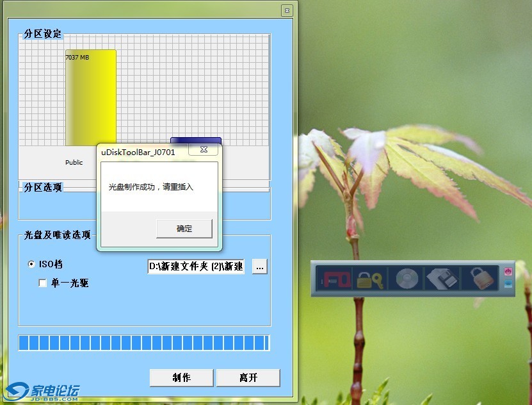Open the ... file browse button
This screenshot has width=532, height=405.
[x=259, y=266]
